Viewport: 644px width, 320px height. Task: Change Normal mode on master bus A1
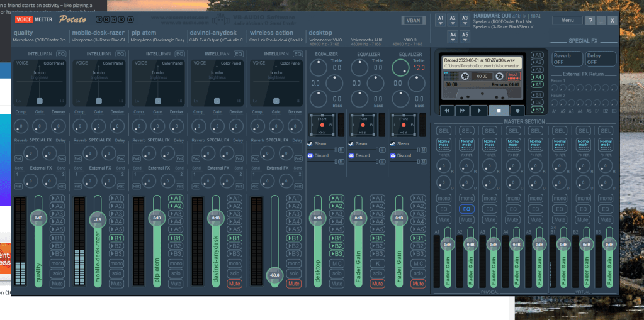pos(444,145)
